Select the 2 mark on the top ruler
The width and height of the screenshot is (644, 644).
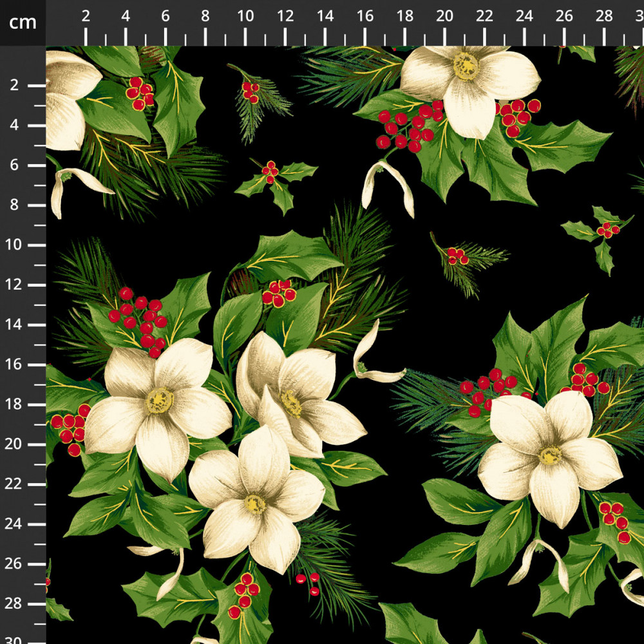pyautogui.click(x=86, y=17)
